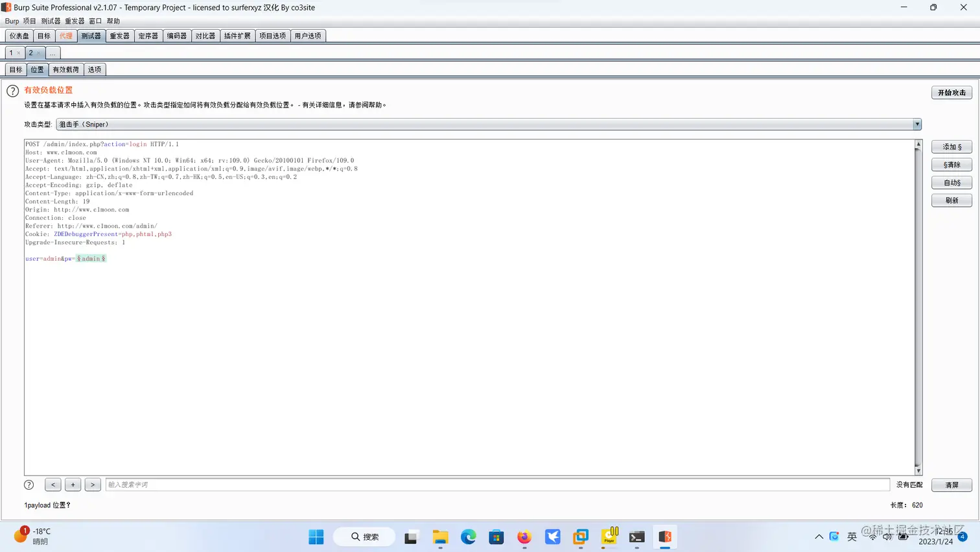This screenshot has width=980, height=552.
Task: Switch to the 仪表盘 tab
Action: pos(19,36)
